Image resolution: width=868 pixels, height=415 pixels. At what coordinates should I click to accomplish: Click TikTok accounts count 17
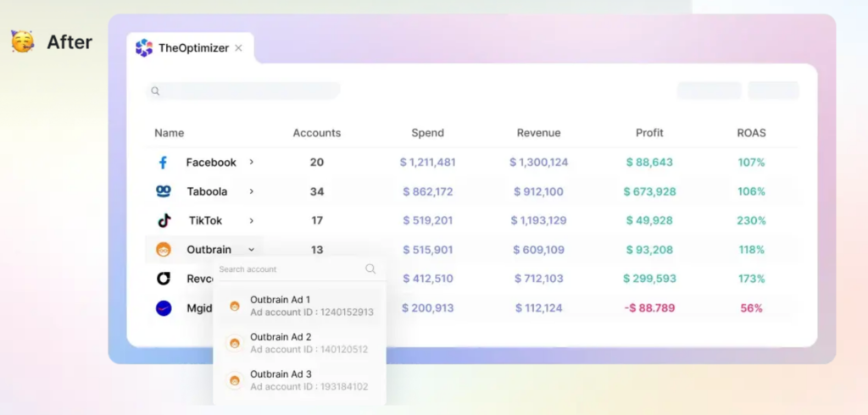click(x=317, y=221)
